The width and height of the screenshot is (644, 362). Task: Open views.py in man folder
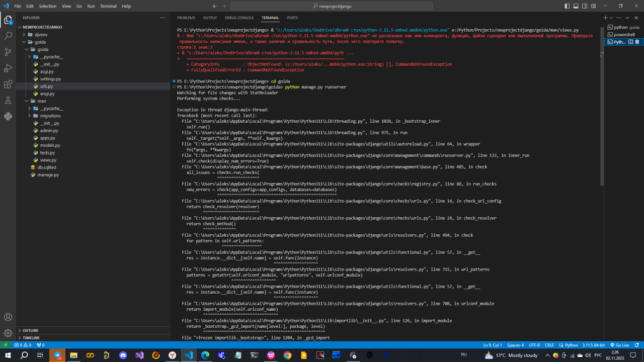pos(48,160)
